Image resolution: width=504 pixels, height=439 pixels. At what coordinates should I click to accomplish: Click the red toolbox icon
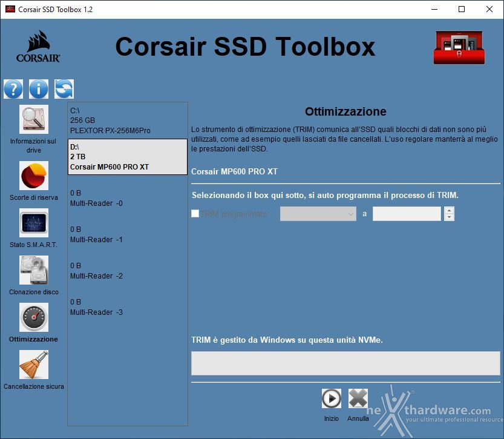459,47
